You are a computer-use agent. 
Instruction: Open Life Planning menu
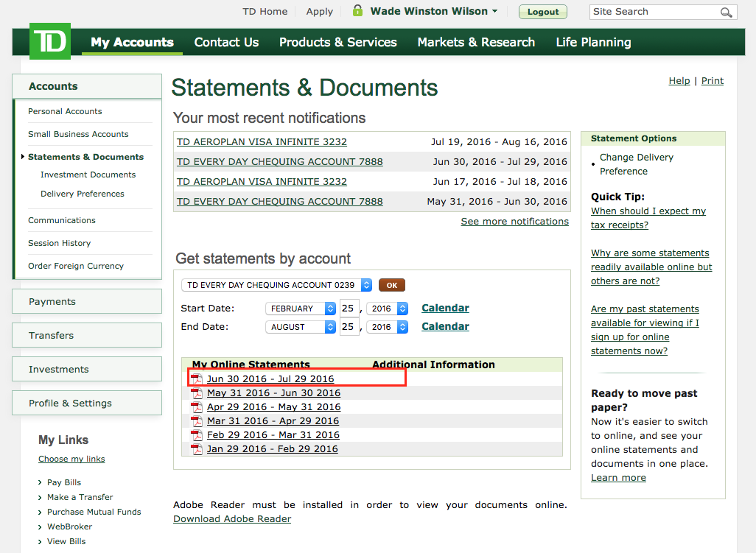coord(593,43)
